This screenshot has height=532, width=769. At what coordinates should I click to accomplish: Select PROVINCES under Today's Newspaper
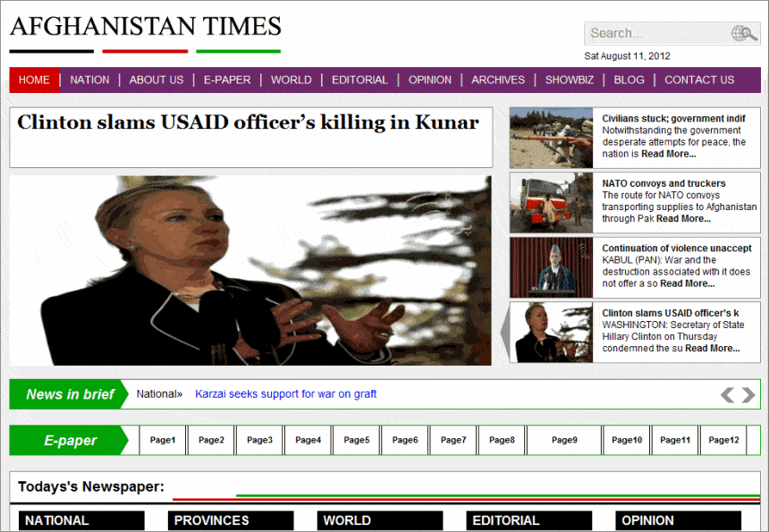click(x=231, y=520)
